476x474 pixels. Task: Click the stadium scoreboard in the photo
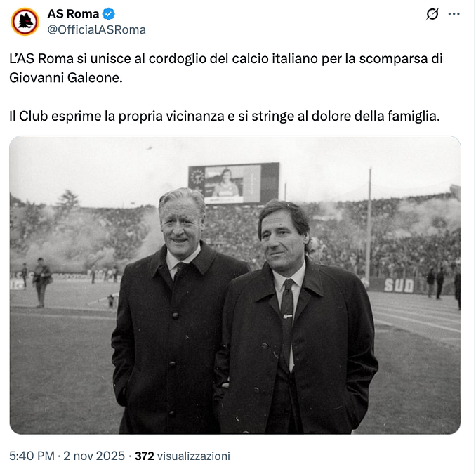233,183
